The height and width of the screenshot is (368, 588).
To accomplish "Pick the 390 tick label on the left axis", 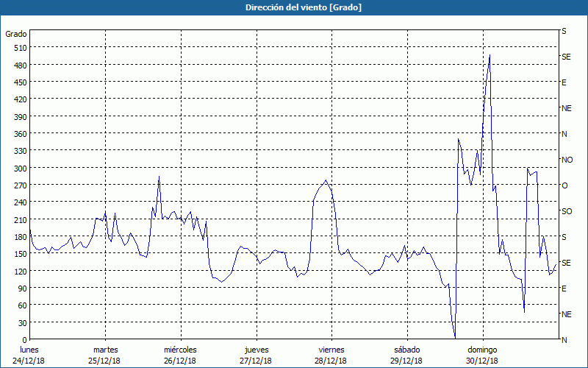I will (21, 117).
